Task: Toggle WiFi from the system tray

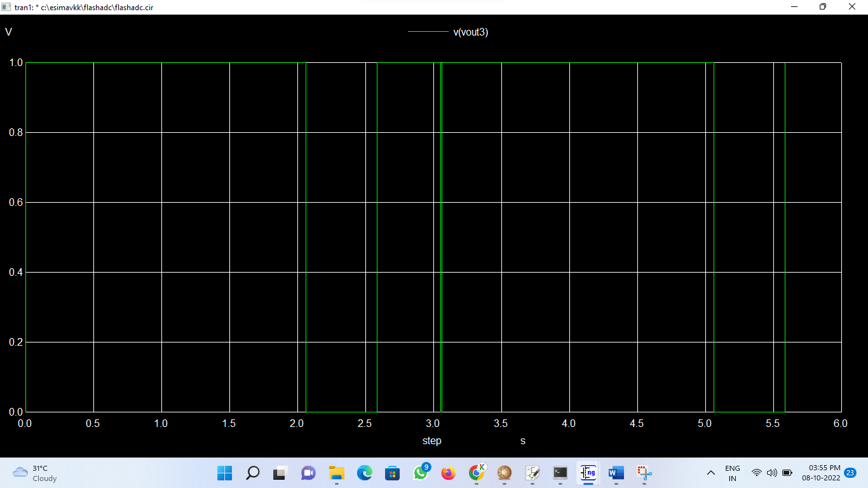Action: click(756, 473)
